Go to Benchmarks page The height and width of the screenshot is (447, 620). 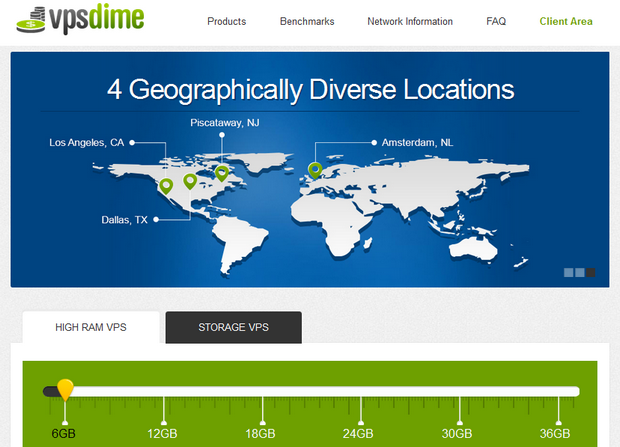(x=307, y=21)
